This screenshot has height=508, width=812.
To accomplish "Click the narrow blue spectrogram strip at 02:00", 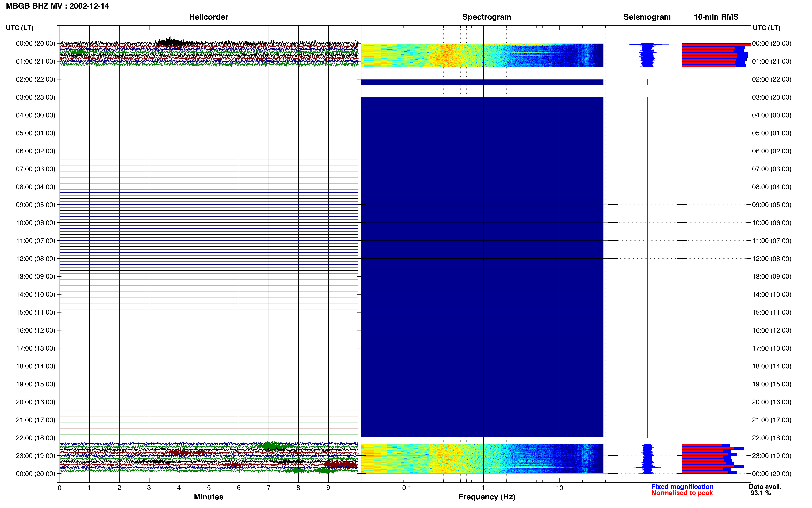I will click(x=482, y=82).
